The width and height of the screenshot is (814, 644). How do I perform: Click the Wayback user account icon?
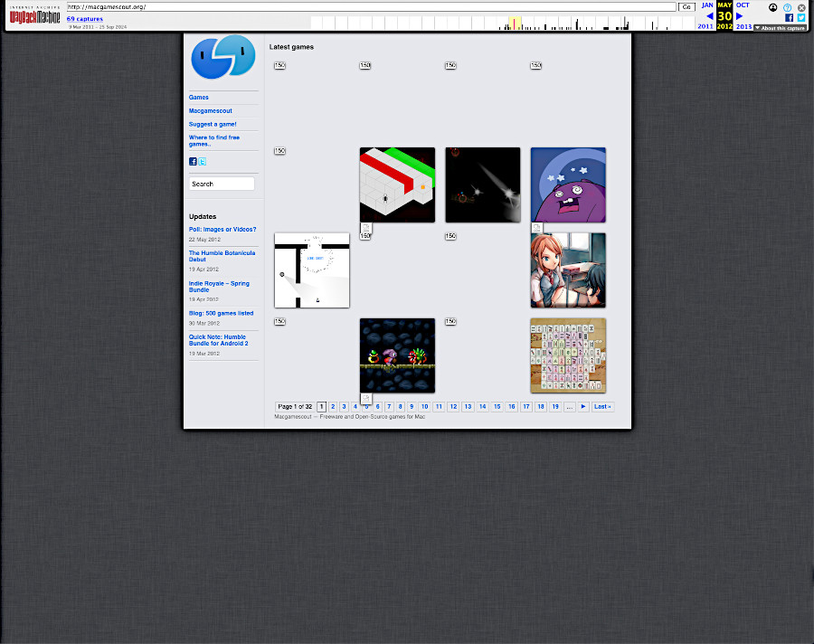[773, 7]
